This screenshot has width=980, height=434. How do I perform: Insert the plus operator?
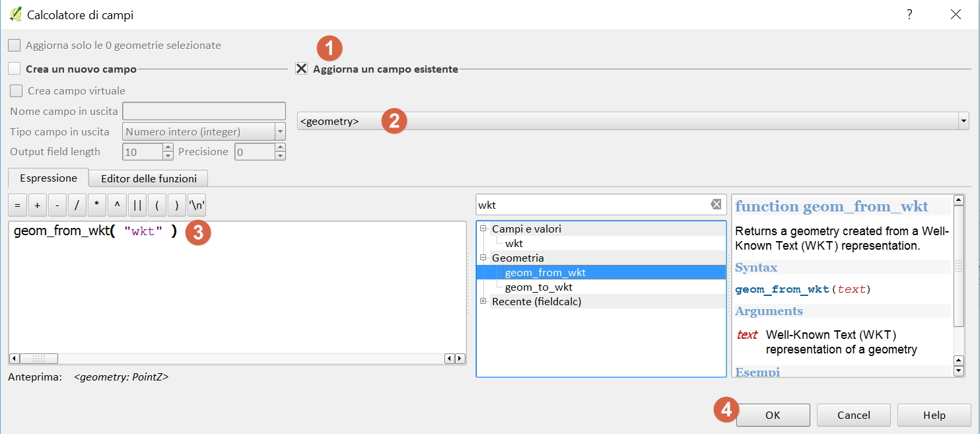click(x=37, y=205)
